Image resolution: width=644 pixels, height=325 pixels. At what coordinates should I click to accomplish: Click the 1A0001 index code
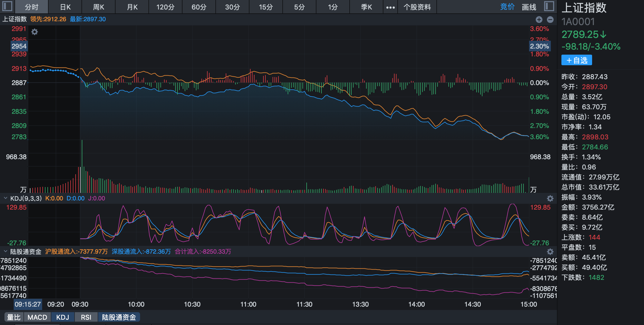(578, 22)
